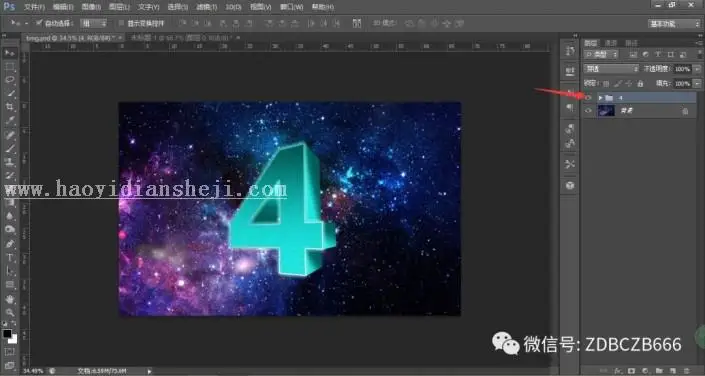Toggle Quick Mask mode icon

pyautogui.click(x=10, y=352)
